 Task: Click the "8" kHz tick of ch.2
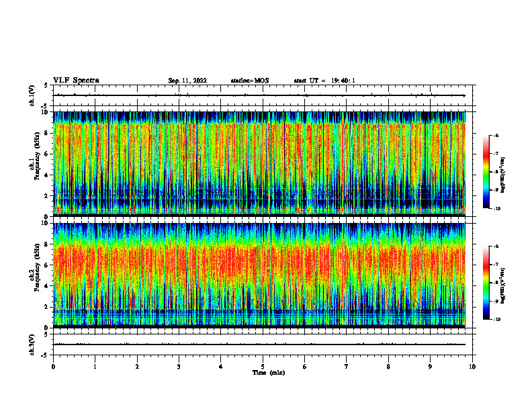pos(47,244)
